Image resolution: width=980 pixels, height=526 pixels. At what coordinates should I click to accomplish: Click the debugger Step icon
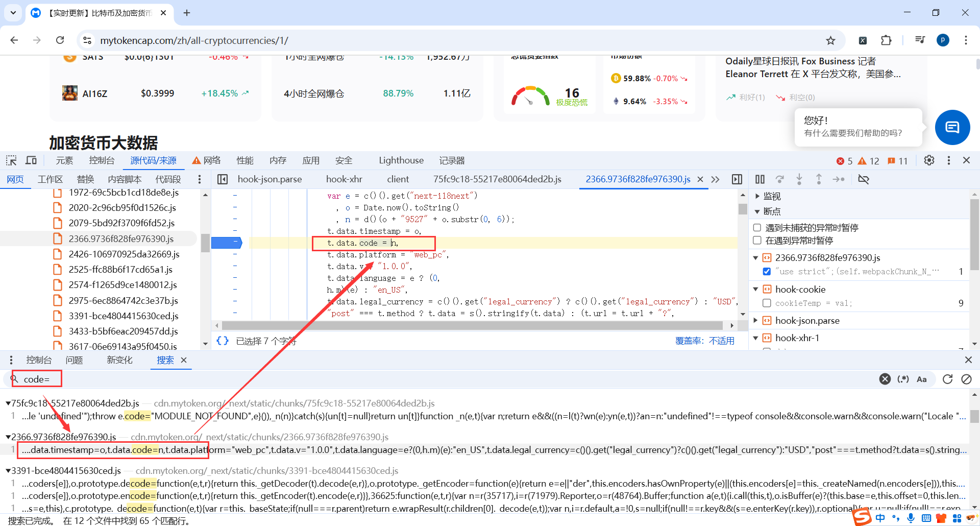(839, 179)
